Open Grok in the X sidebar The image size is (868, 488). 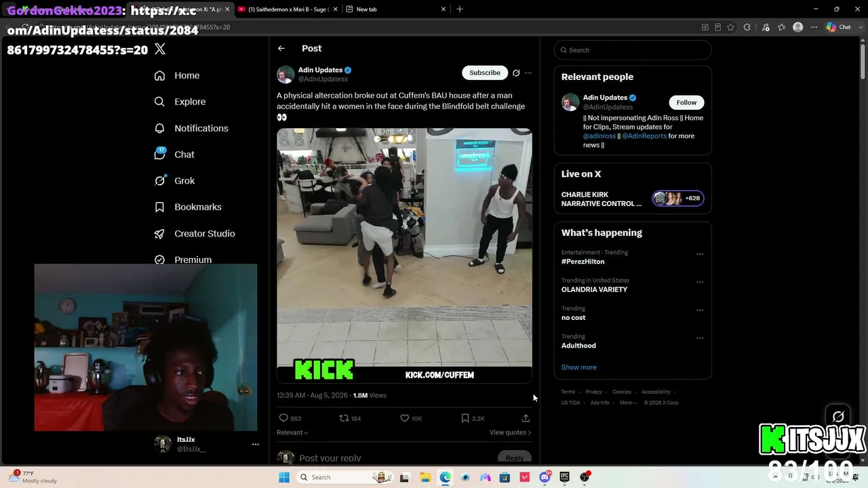(174, 181)
